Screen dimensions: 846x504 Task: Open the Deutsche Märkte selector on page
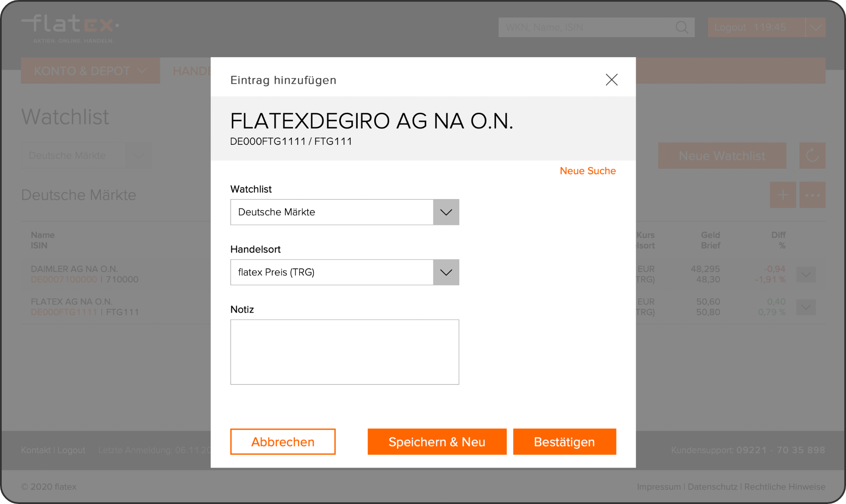pos(86,155)
